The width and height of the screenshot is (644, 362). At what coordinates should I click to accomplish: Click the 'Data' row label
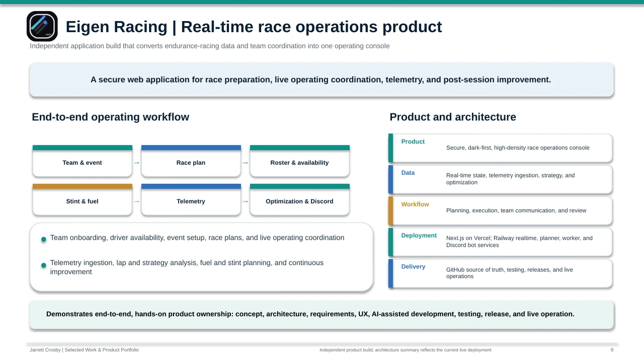click(x=408, y=173)
